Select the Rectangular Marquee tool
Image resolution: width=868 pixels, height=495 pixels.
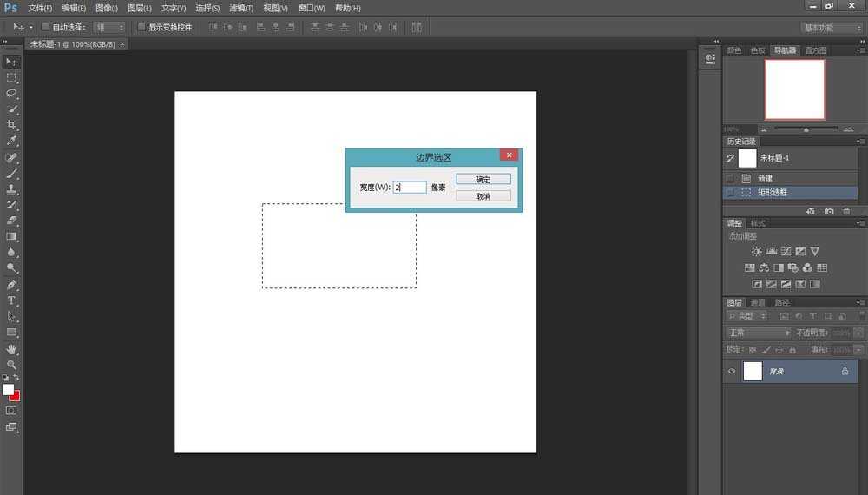[12, 77]
